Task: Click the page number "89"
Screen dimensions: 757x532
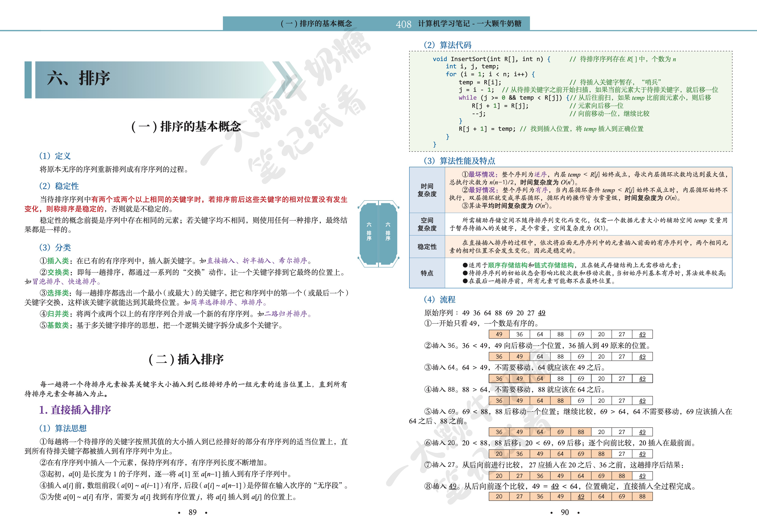Action: tap(193, 512)
